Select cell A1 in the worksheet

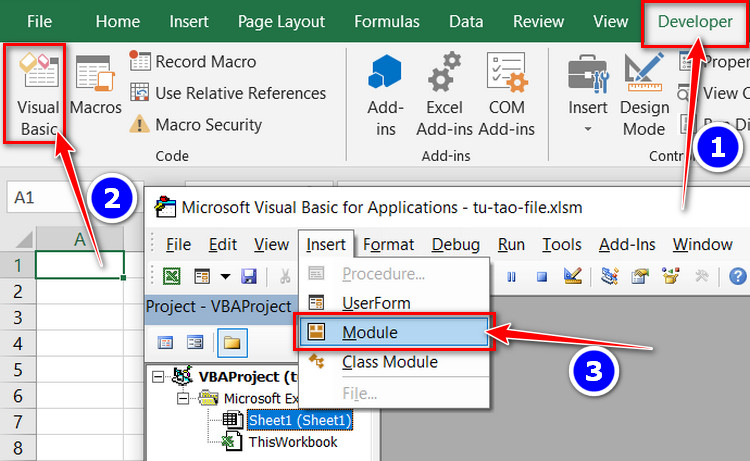(80, 264)
